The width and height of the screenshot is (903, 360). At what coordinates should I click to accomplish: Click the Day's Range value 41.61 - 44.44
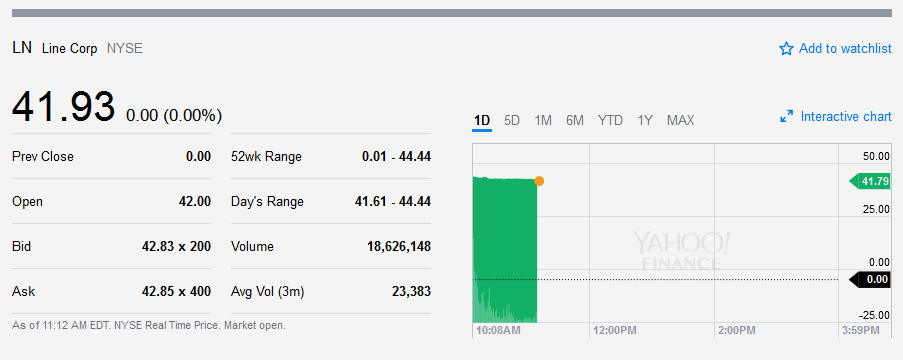coord(393,202)
